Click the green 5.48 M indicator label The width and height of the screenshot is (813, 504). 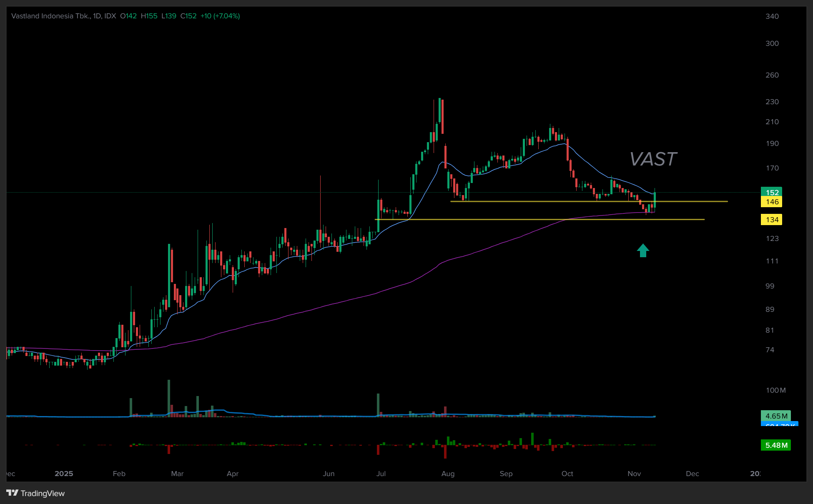776,445
